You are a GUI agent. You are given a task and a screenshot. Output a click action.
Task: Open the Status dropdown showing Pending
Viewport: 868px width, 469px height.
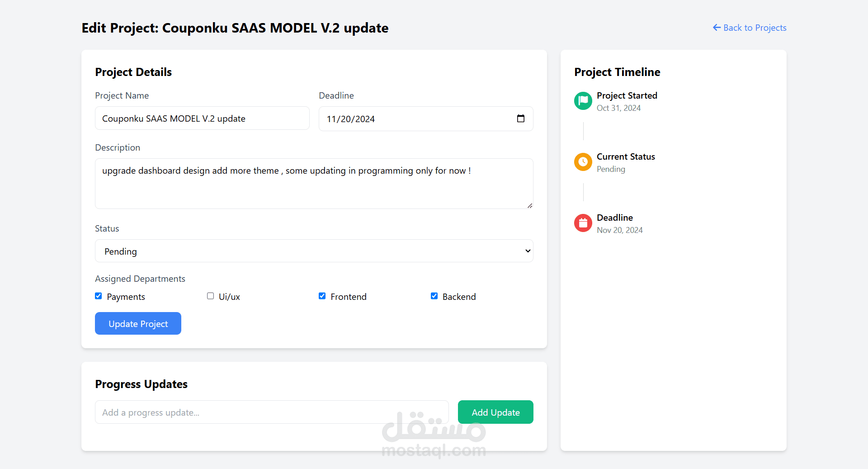[x=314, y=251]
